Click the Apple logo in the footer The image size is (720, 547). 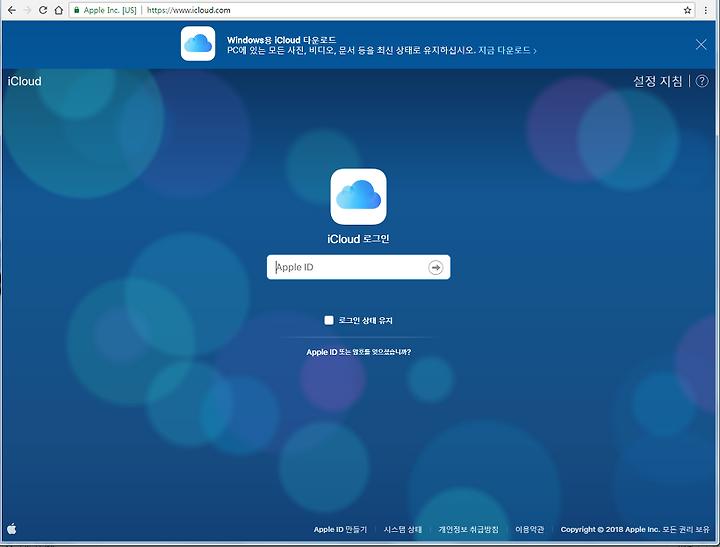tap(12, 529)
